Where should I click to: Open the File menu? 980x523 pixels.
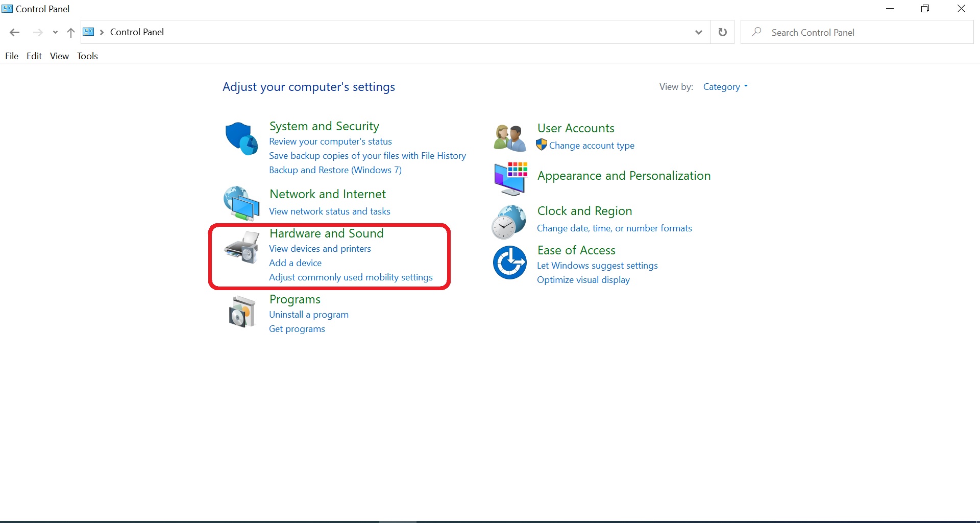[11, 56]
